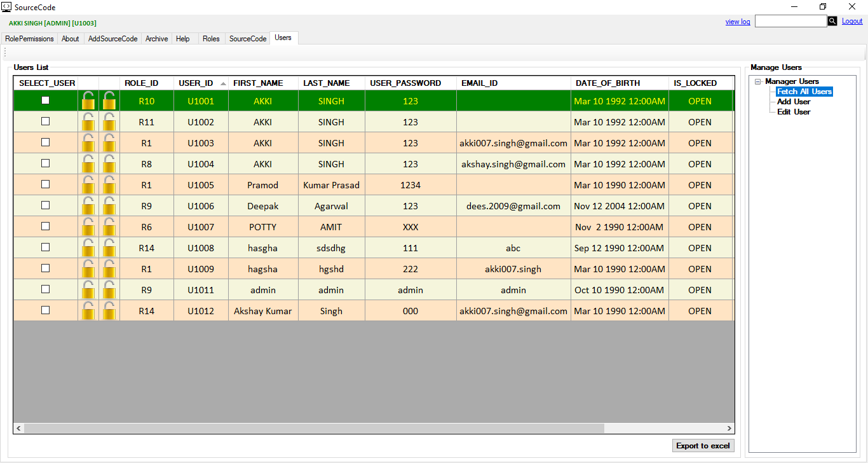Screen dimensions: 868x463
Task: Click the horizontal scrollbar thumb of users grid
Action: [314, 429]
